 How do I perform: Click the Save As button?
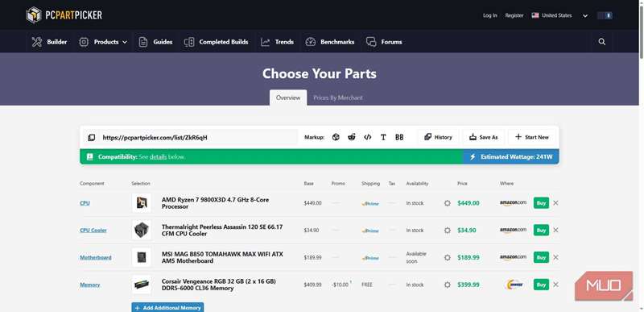pos(484,137)
